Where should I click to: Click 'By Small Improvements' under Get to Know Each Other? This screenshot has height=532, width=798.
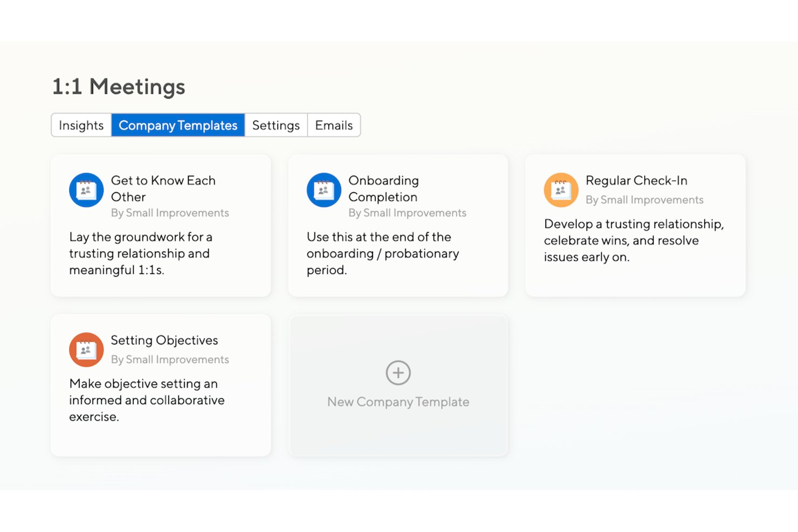pos(170,213)
